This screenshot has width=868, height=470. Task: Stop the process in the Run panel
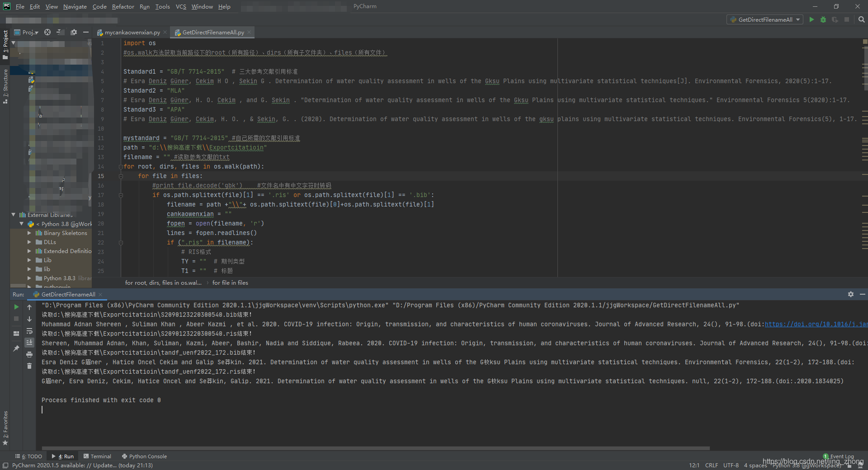16,319
